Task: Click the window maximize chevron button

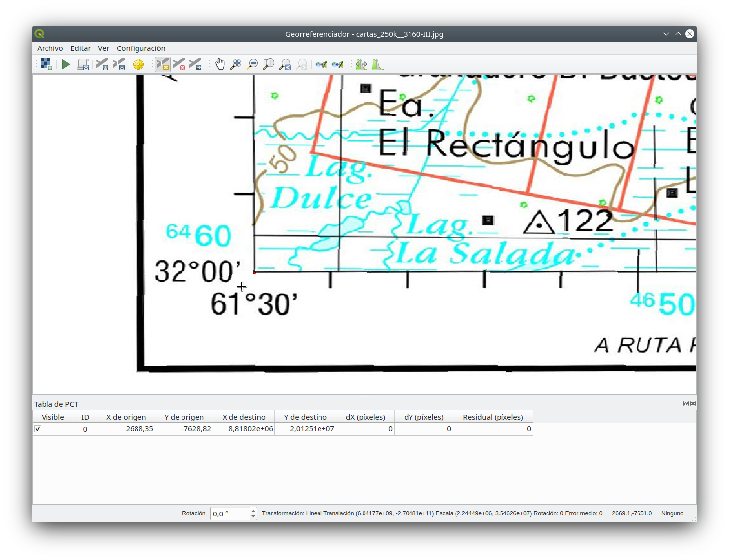Action: [x=678, y=34]
